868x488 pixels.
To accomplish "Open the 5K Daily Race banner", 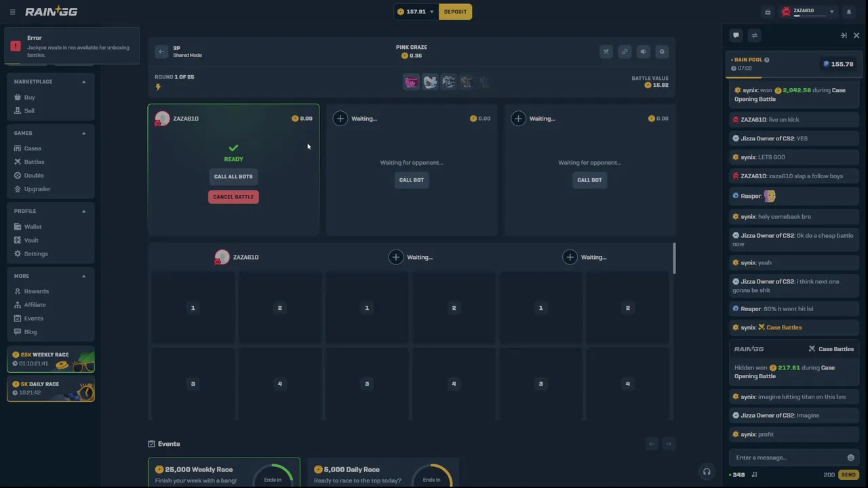I will [x=51, y=389].
